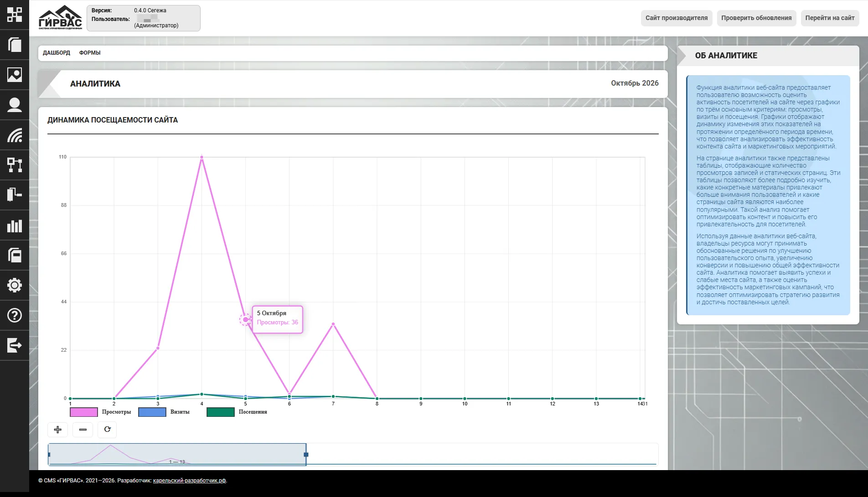Image resolution: width=868 pixels, height=497 pixels.
Task: Open the bar chart analytics sidebar icon
Action: [15, 225]
